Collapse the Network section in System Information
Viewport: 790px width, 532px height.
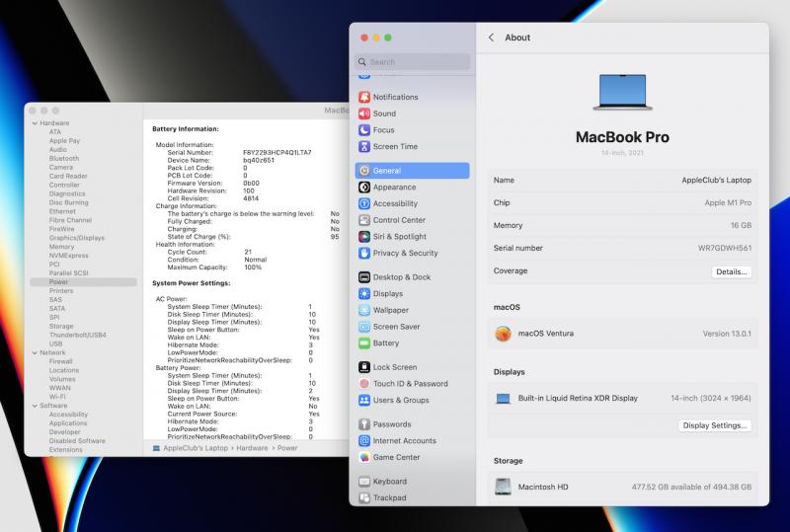35,352
